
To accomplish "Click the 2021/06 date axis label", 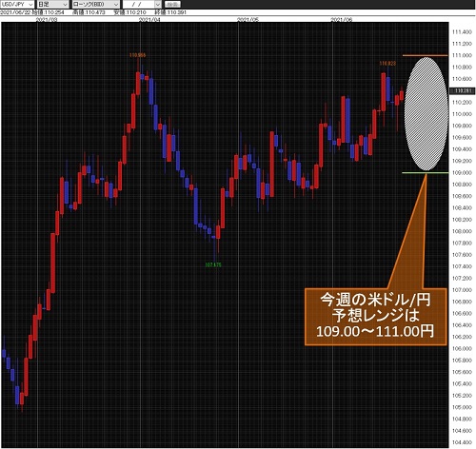I will click(342, 19).
